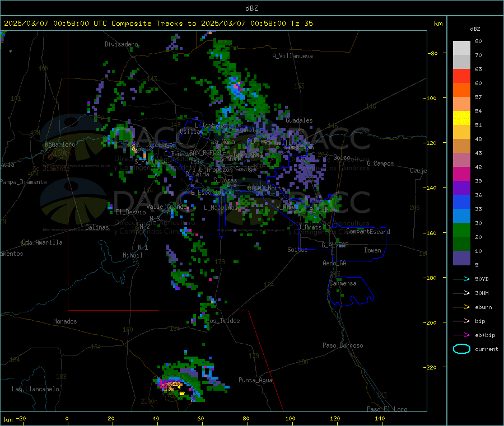Click the Nihuil map label

tap(132, 255)
